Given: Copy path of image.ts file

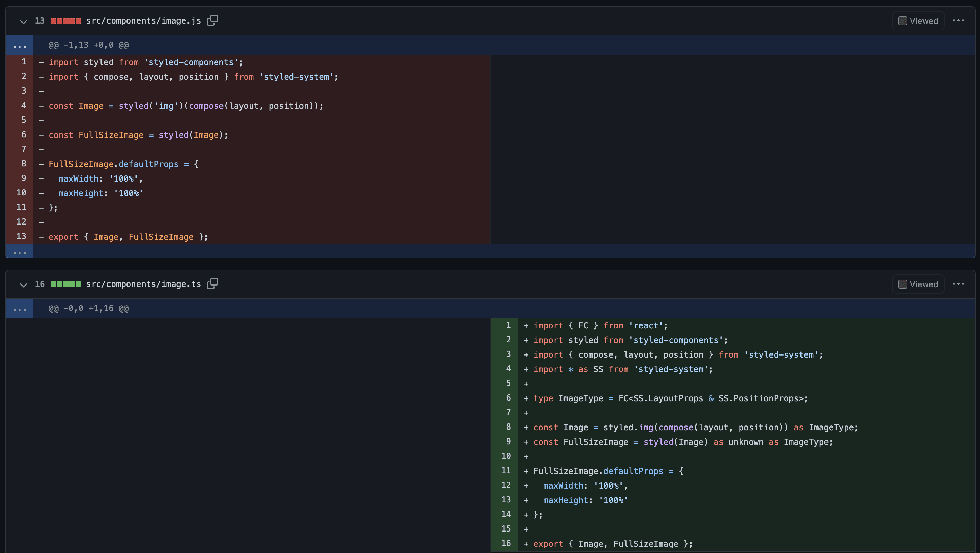Looking at the screenshot, I should tap(212, 284).
